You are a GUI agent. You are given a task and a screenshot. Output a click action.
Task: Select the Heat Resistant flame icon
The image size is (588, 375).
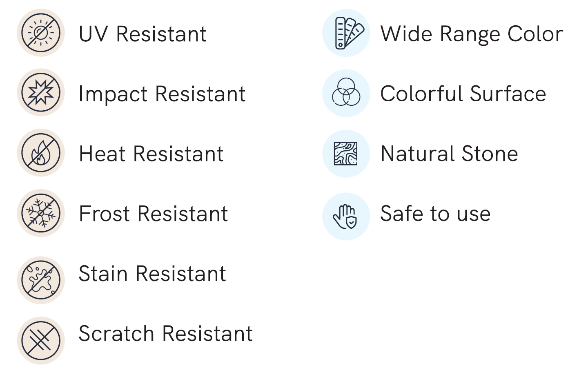(x=41, y=153)
